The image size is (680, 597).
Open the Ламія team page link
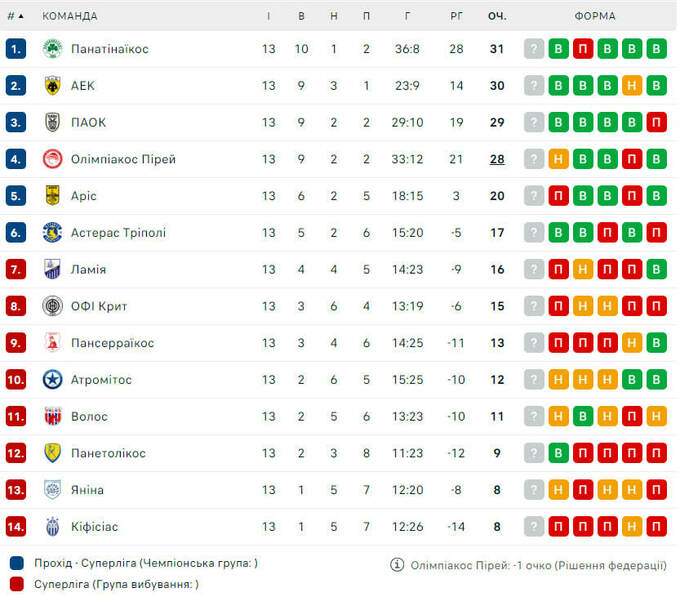tap(88, 270)
